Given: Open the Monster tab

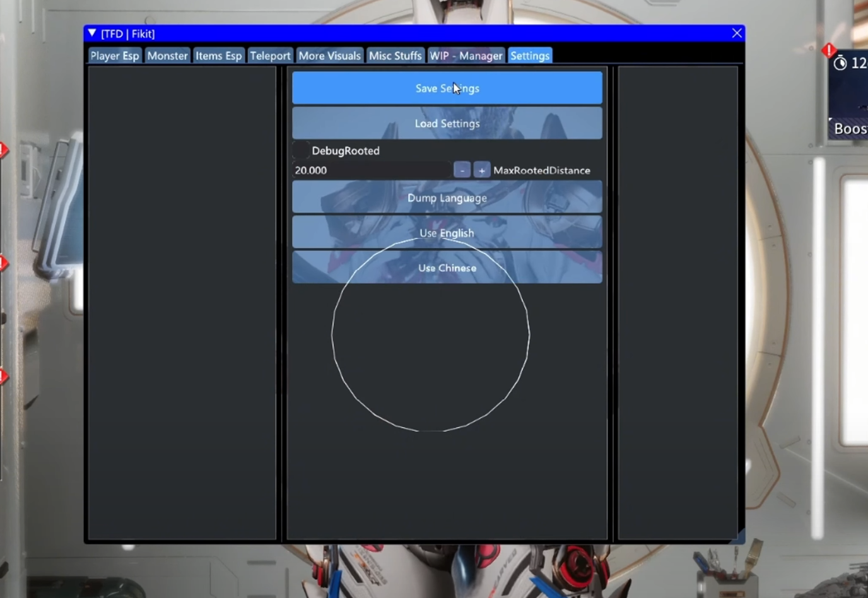Looking at the screenshot, I should click(167, 56).
